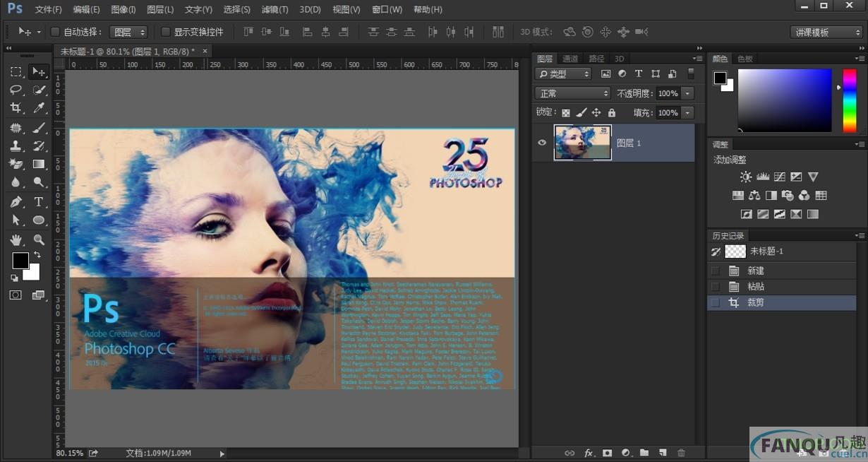Switch to the 色板 tab
The width and height of the screenshot is (868, 462).
click(745, 59)
